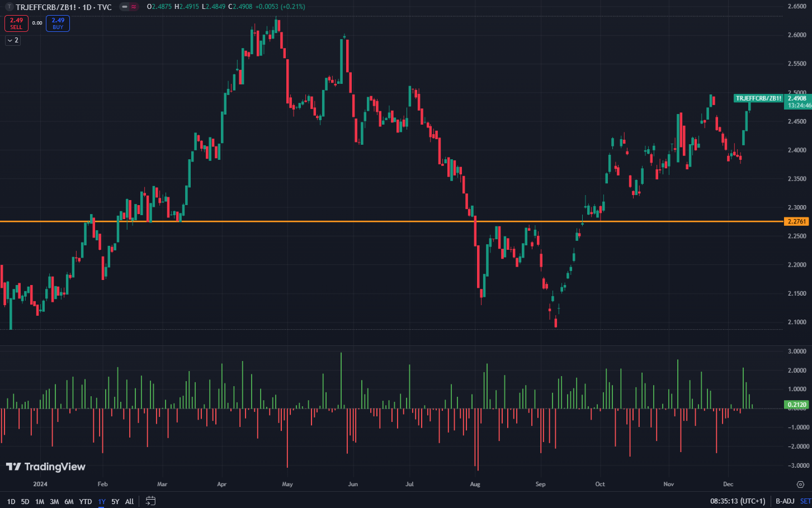The image size is (812, 508).
Task: Select the 3M time range
Action: pos(54,501)
